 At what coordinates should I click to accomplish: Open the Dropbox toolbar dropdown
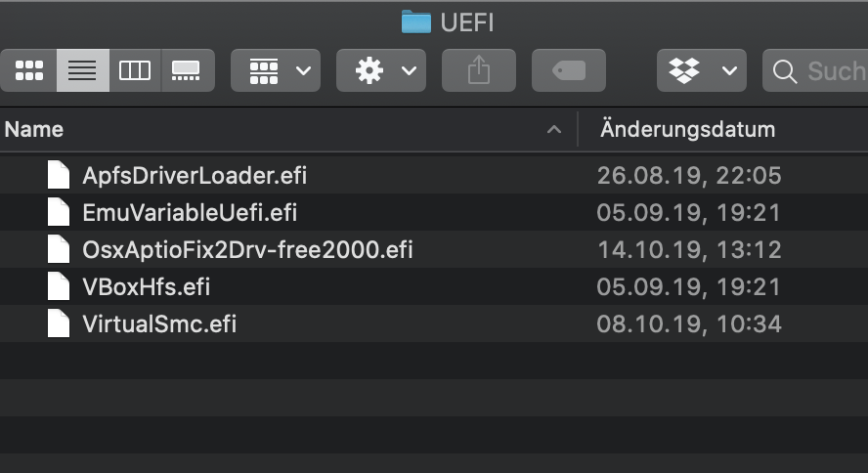point(702,71)
